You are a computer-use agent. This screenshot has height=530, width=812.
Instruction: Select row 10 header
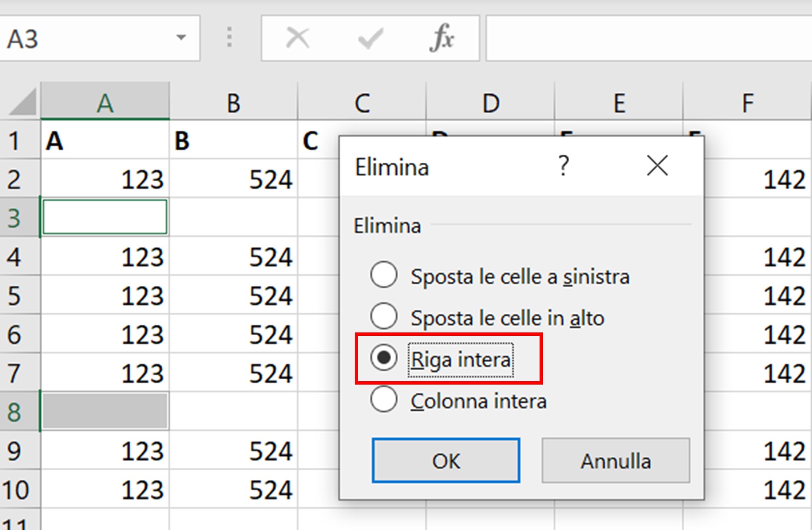tap(20, 489)
